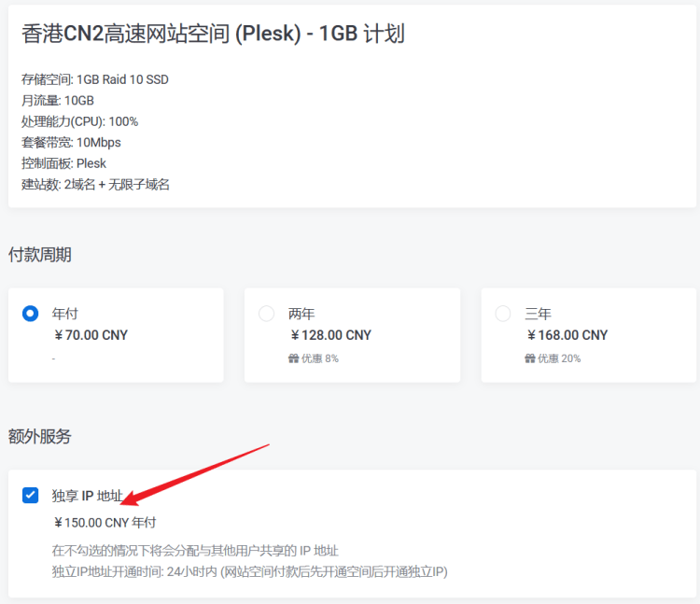
Task: Click the 额外服务 section heading
Action: [40, 436]
